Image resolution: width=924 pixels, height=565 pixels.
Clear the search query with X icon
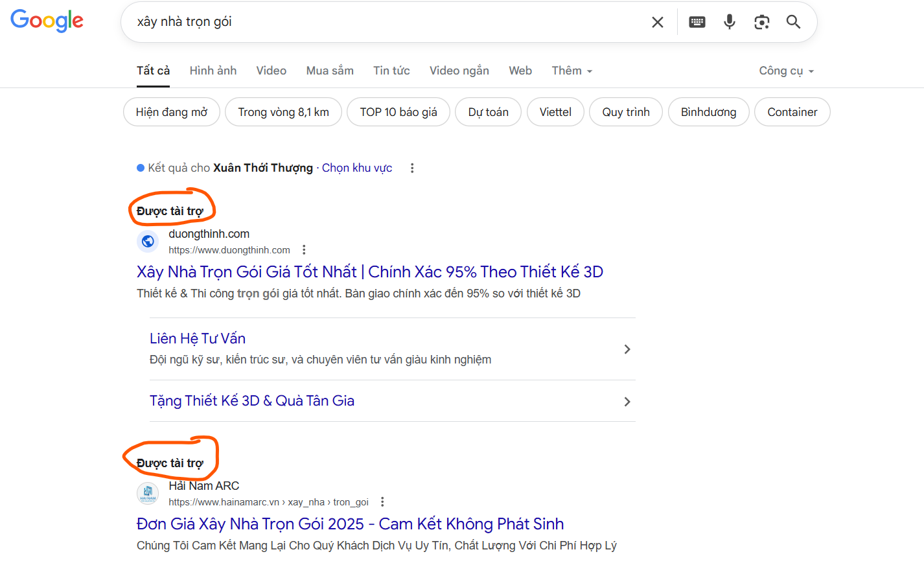tap(657, 22)
